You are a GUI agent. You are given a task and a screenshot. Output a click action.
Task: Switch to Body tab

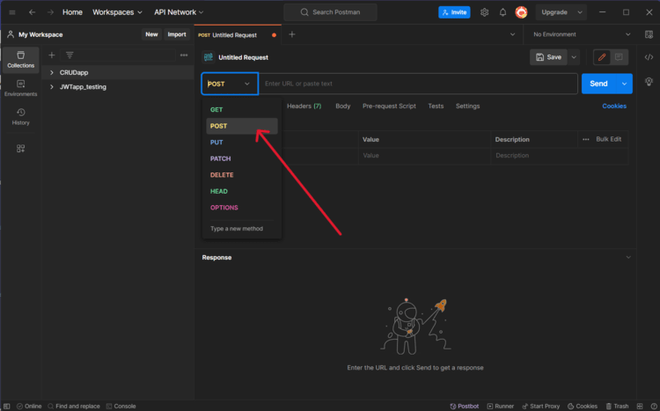[x=343, y=106]
